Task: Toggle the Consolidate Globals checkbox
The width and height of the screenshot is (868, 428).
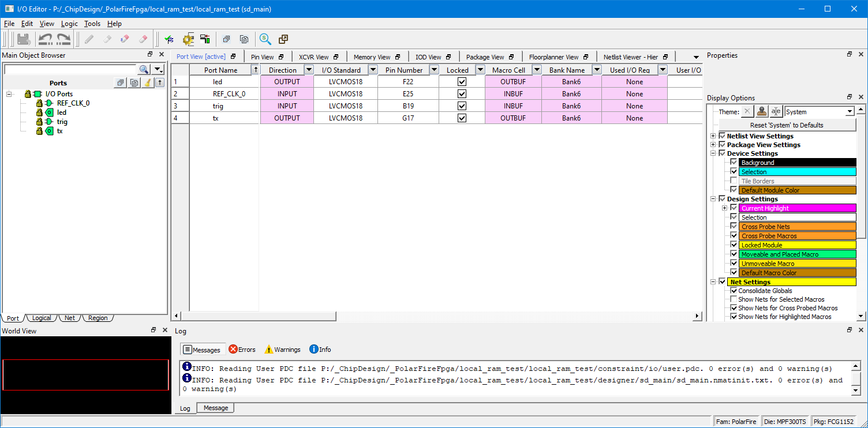Action: (734, 291)
